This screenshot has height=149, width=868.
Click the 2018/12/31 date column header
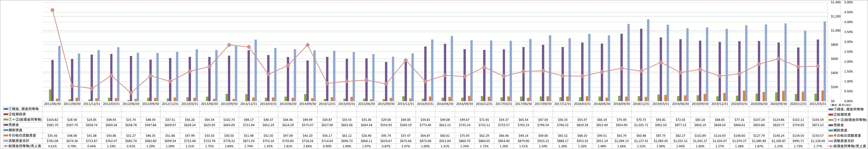pyautogui.click(x=641, y=104)
